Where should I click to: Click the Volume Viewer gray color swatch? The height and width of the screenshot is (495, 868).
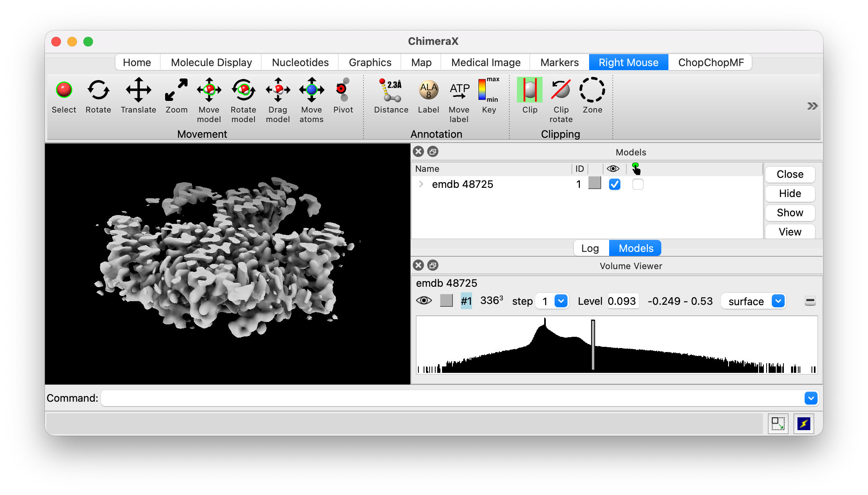(x=446, y=301)
